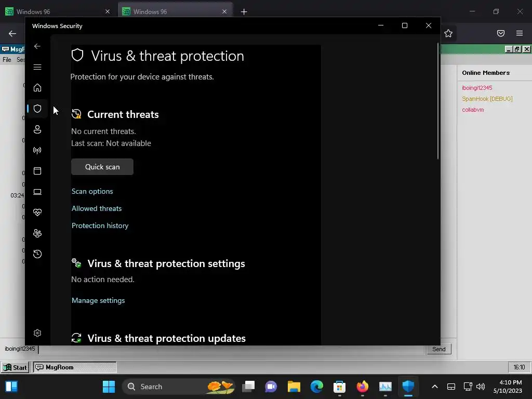
Task: Open Protection history clock icon in sidebar
Action: click(37, 254)
